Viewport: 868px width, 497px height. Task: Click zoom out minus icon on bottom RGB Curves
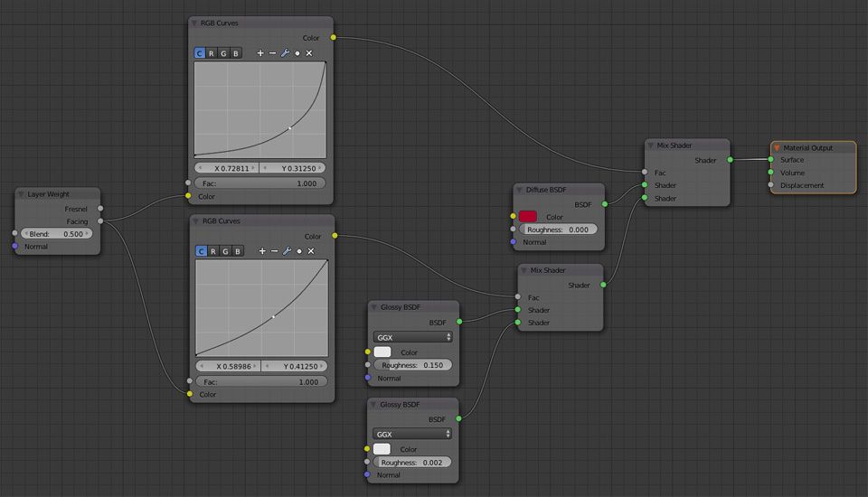[x=274, y=250]
